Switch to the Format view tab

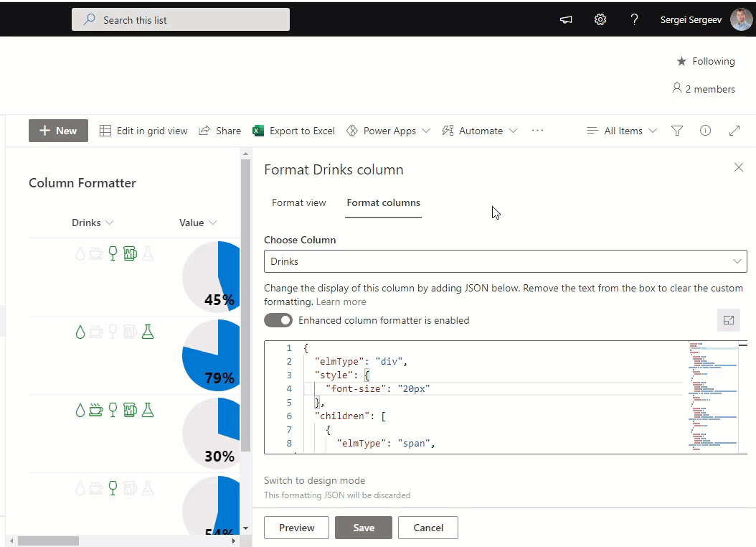pos(298,203)
